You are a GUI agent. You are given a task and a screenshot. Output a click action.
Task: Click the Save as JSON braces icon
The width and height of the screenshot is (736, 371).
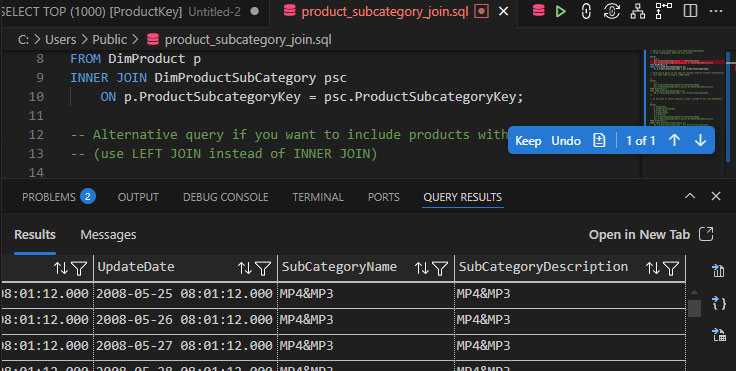coord(719,303)
